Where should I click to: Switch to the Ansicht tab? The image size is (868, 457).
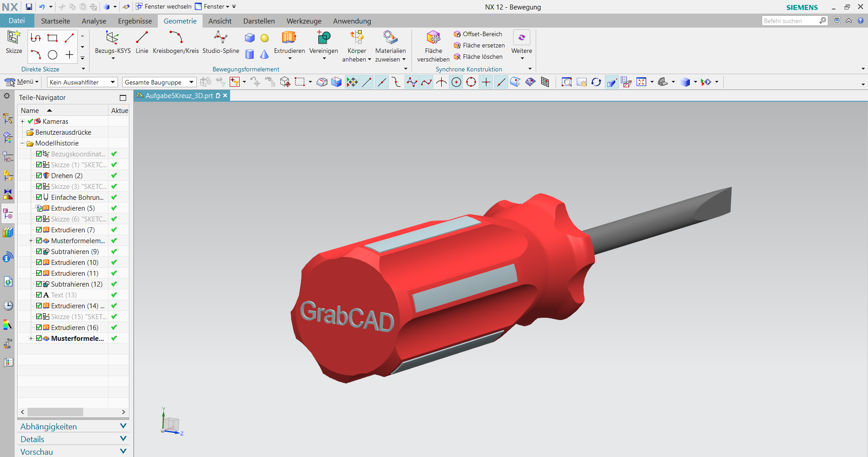coord(220,21)
